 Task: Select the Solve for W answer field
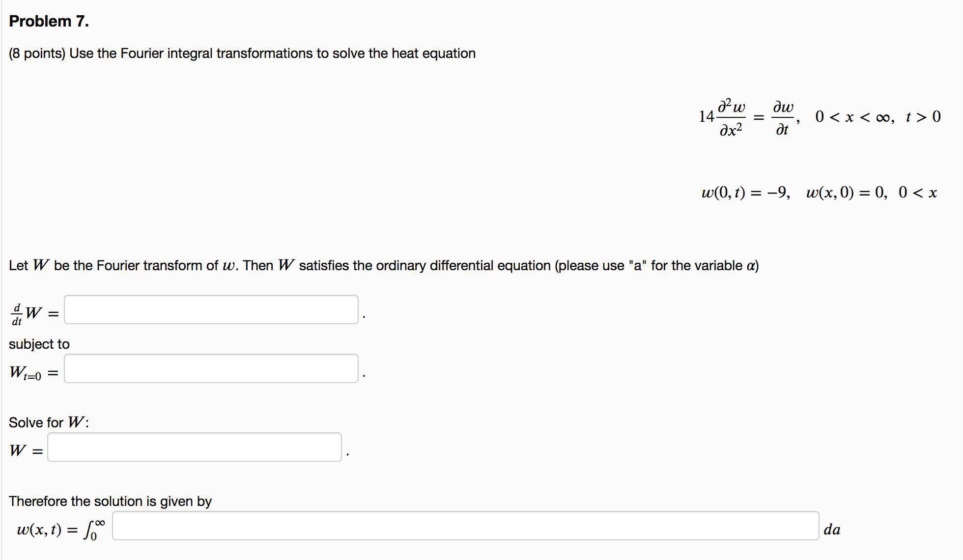(x=194, y=447)
